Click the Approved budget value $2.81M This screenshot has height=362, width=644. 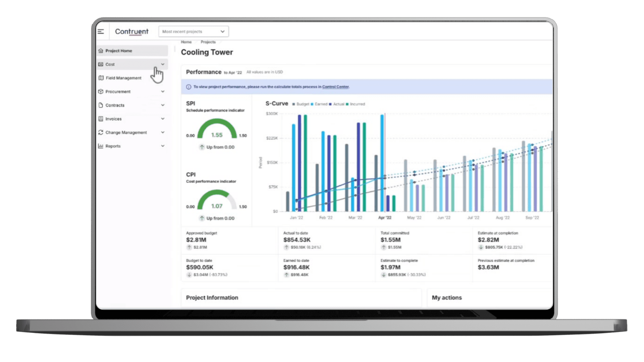[196, 240]
